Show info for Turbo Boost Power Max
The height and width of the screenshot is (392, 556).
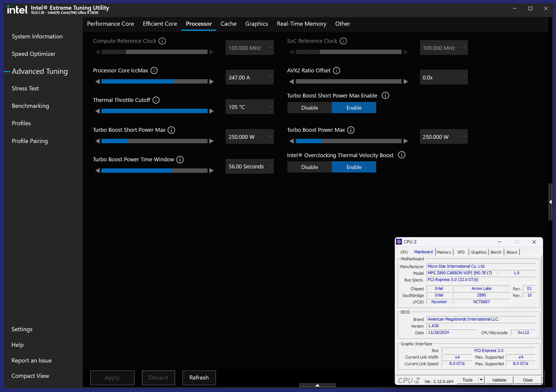351,130
